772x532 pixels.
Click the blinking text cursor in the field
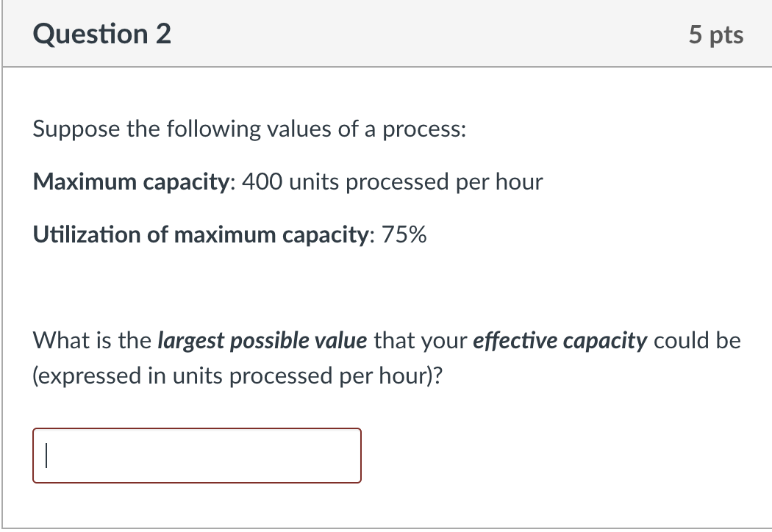click(47, 456)
